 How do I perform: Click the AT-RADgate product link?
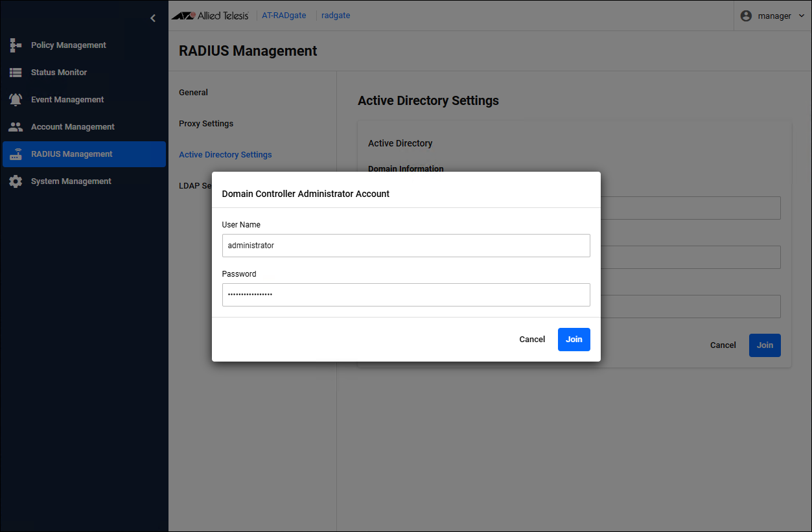pos(284,16)
